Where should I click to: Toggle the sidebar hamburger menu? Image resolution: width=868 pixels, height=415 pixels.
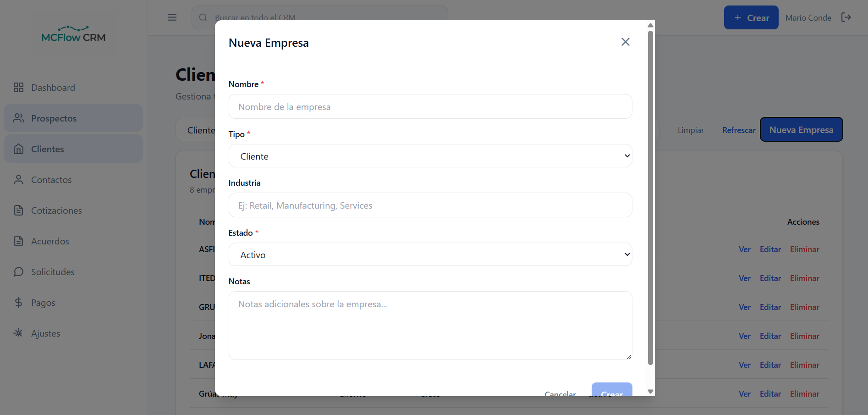pos(172,17)
